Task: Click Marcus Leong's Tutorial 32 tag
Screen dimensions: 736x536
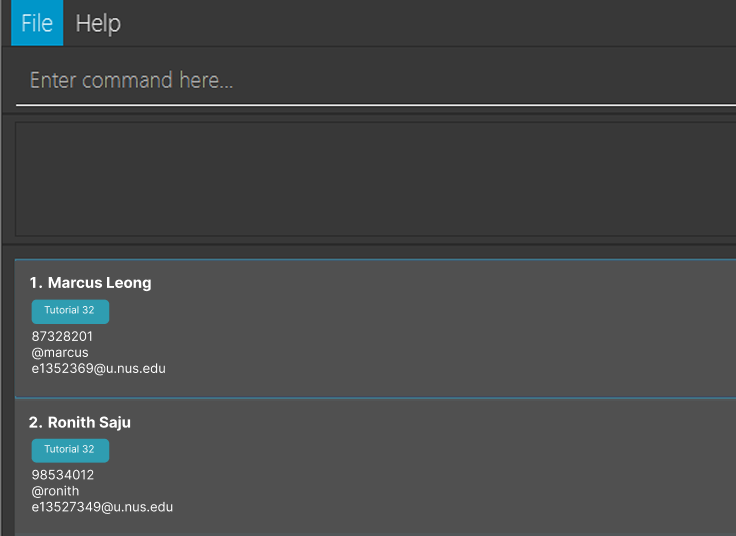Action: coord(70,311)
